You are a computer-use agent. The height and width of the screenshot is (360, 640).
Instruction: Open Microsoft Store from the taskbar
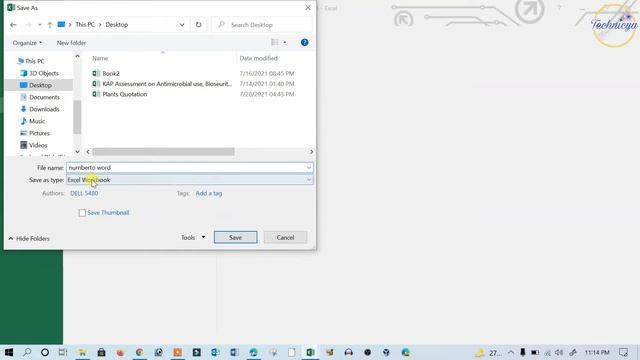pos(101,352)
